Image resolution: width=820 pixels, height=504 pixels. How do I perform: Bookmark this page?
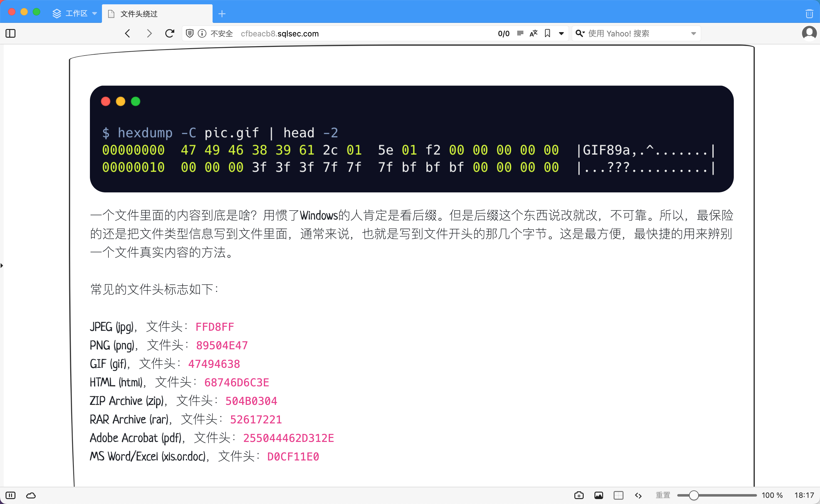coord(547,33)
